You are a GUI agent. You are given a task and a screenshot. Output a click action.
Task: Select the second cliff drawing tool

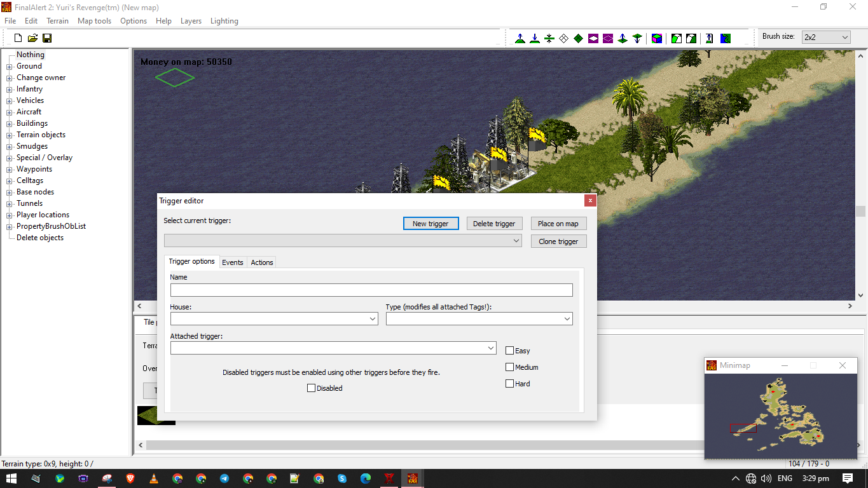pos(691,38)
